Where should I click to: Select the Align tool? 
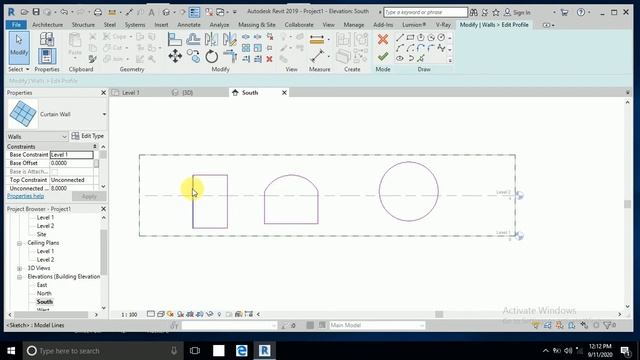tap(175, 40)
